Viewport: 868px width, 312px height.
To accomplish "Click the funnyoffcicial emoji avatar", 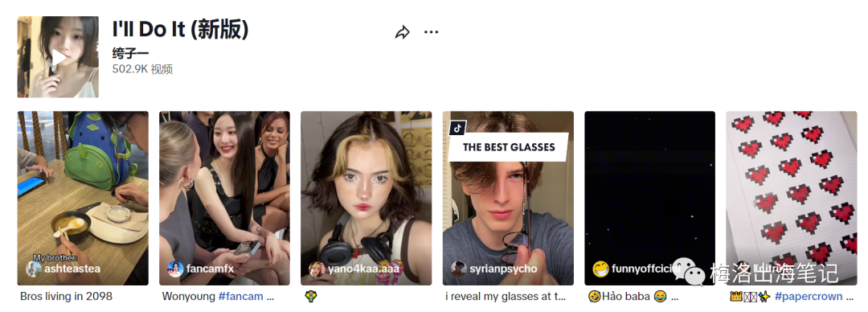I will click(x=600, y=269).
